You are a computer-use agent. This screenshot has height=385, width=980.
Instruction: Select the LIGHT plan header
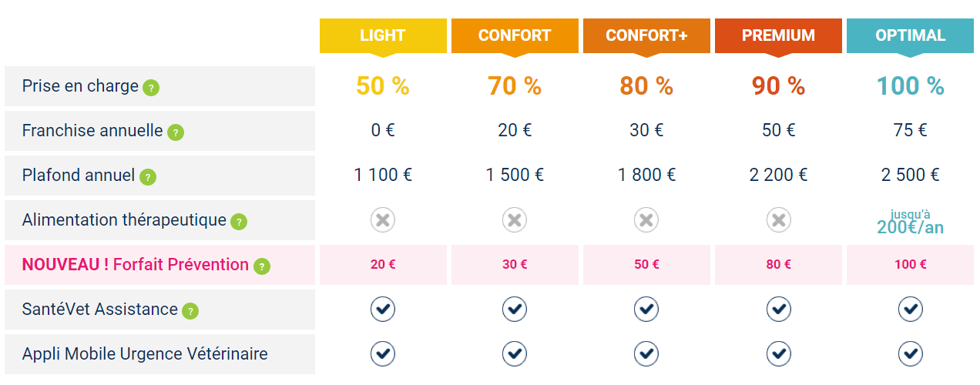(x=383, y=36)
